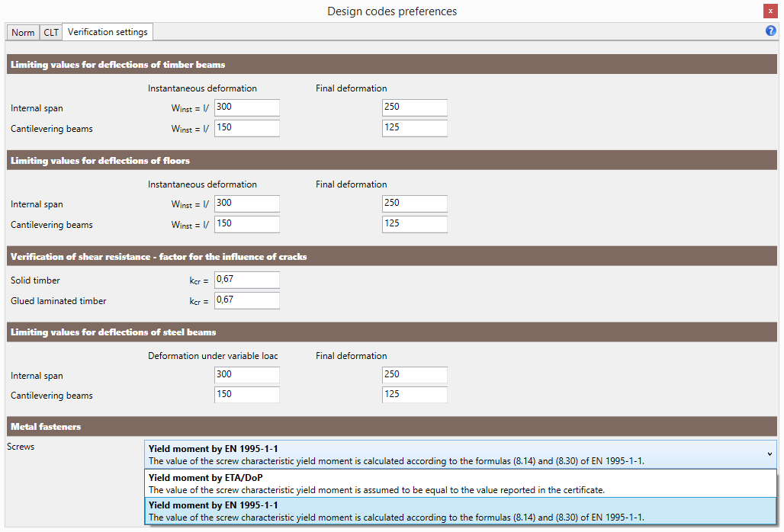Edit timber beams internal span final deformation field
Image resolution: width=784 pixels, height=532 pixels.
click(x=415, y=107)
